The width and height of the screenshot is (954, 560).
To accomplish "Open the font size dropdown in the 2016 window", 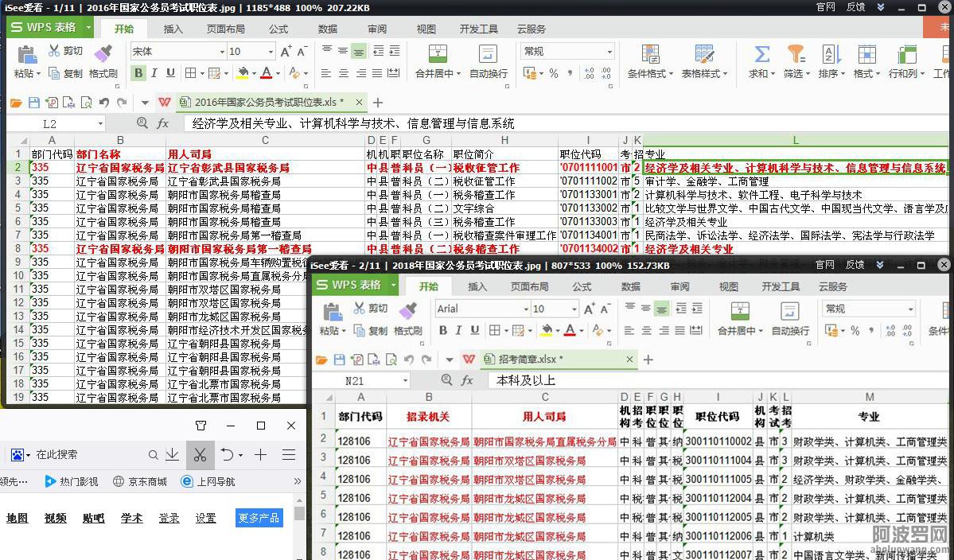I will coord(271,52).
